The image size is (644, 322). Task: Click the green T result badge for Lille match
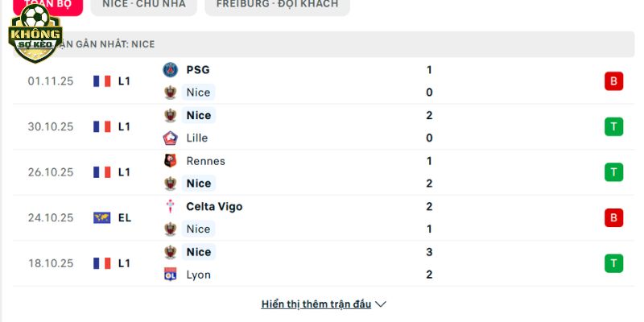pos(614,126)
